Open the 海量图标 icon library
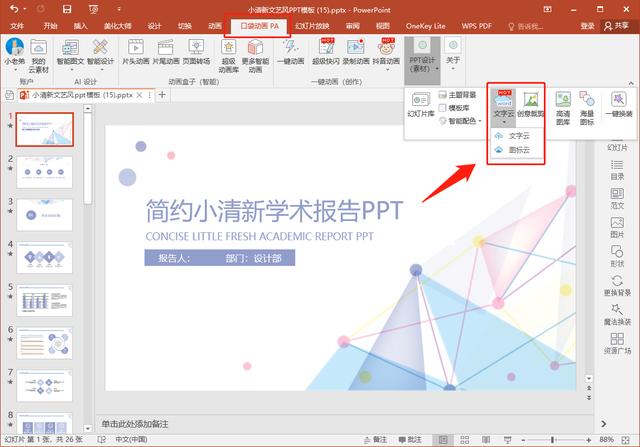The height and width of the screenshot is (447, 640). click(587, 108)
